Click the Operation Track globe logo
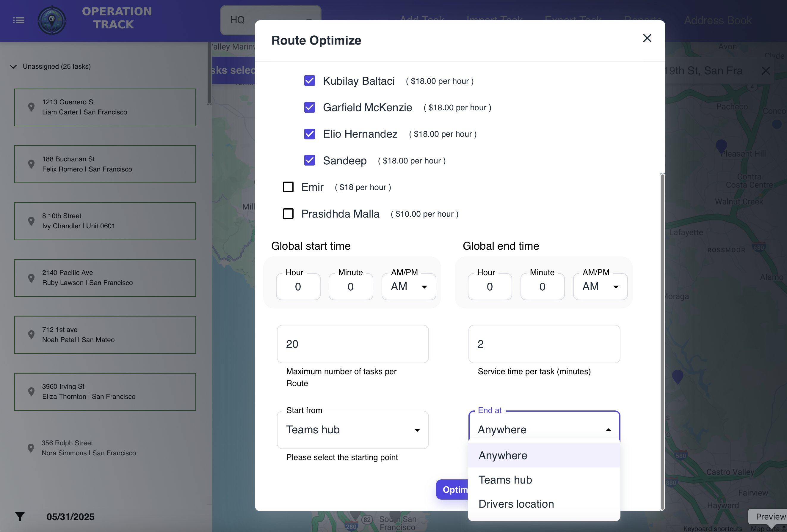 (x=52, y=20)
